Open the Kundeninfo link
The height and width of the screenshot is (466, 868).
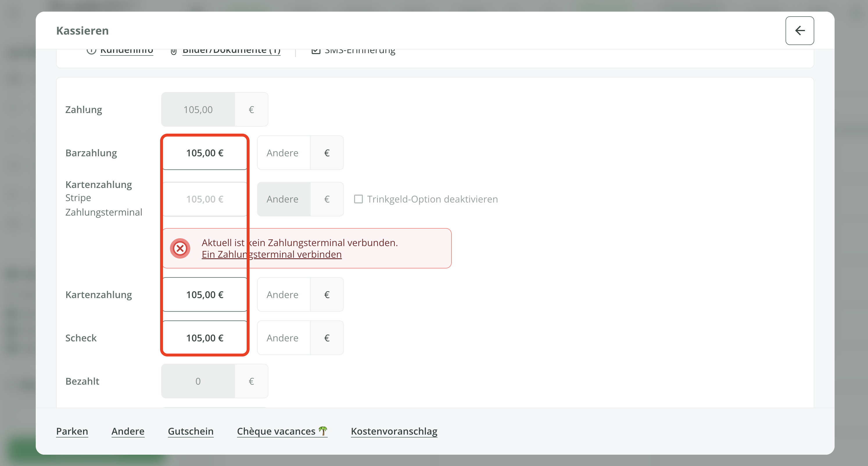click(127, 51)
